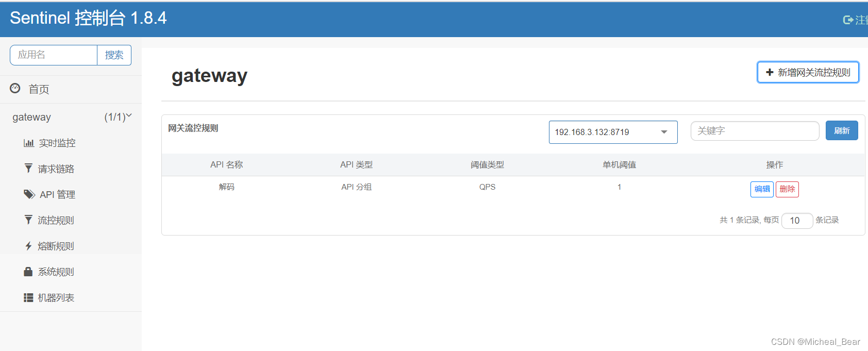Click the 单机阈值 value 1 cell
868x351 pixels.
point(619,187)
